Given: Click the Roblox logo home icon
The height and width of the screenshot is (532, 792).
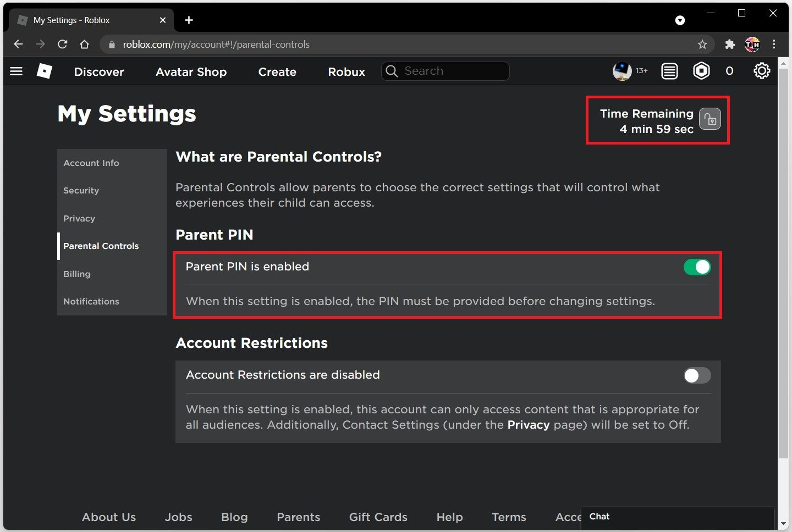Looking at the screenshot, I should pyautogui.click(x=44, y=71).
